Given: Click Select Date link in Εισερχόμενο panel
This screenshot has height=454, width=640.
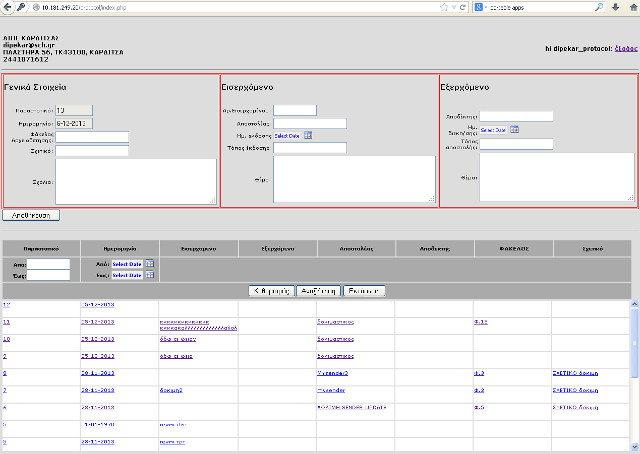Looking at the screenshot, I should (x=287, y=136).
